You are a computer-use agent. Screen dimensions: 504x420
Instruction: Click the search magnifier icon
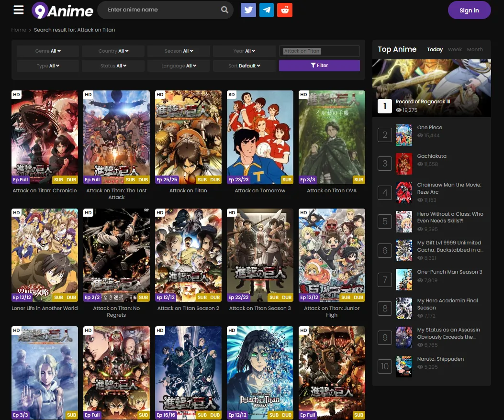point(224,10)
